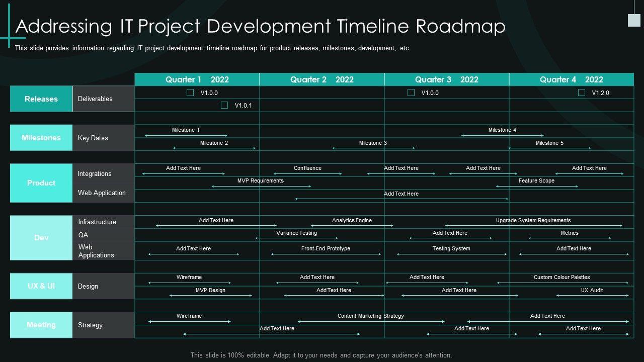Select the Milestone 4 timeline label
The width and height of the screenshot is (644, 362).
tap(502, 130)
